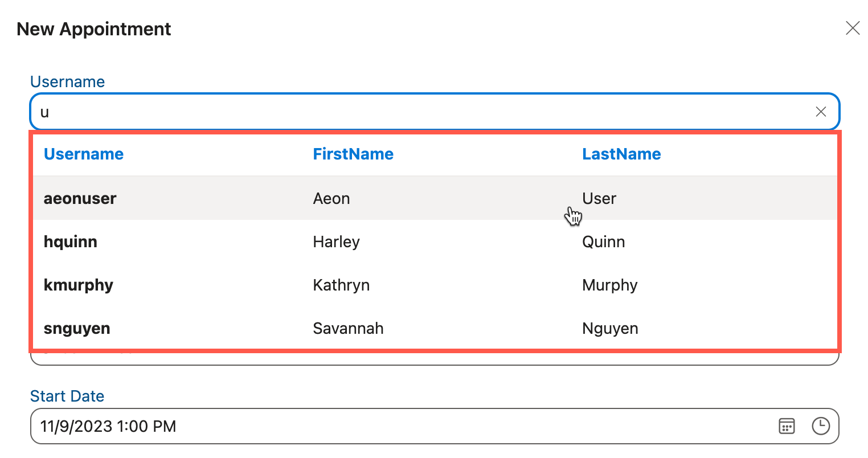Choose kmurphy in the dropdown results
The image size is (868, 458).
point(228,285)
